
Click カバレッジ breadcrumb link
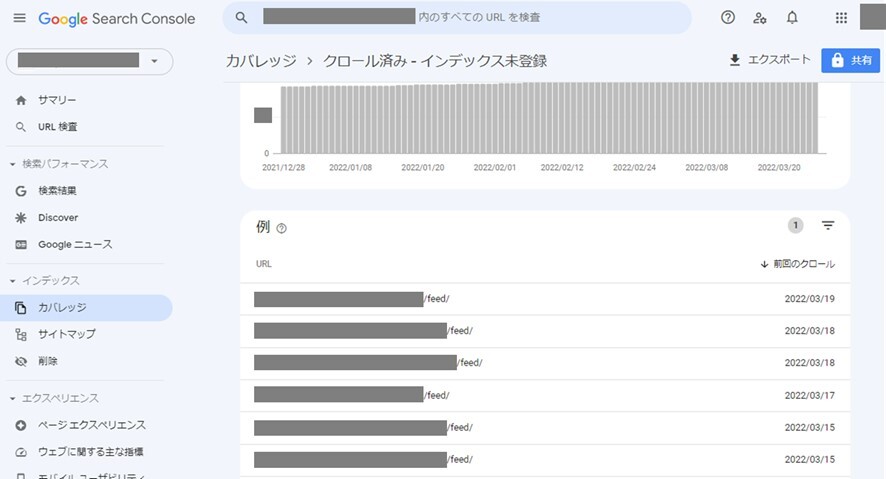click(261, 61)
